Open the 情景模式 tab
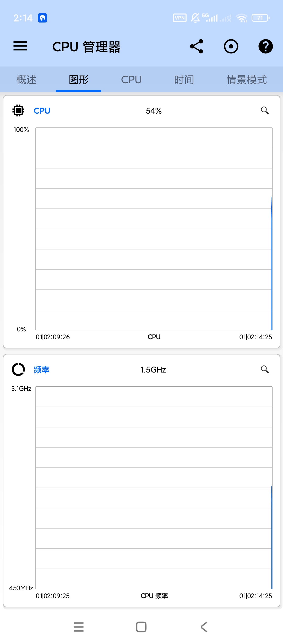Screen dimensions: 283x644 (x=247, y=80)
